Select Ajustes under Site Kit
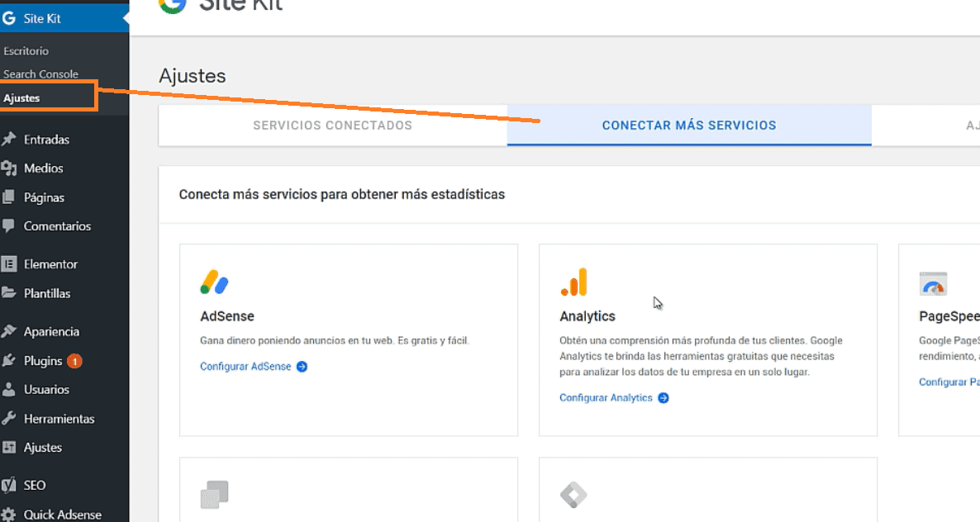Screen dimensions: 980x522 (x=21, y=98)
